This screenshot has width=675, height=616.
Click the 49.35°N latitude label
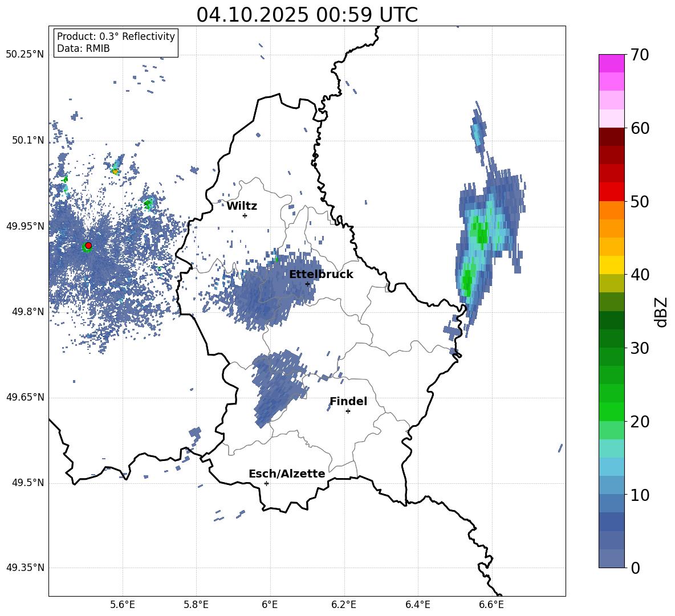click(x=25, y=568)
